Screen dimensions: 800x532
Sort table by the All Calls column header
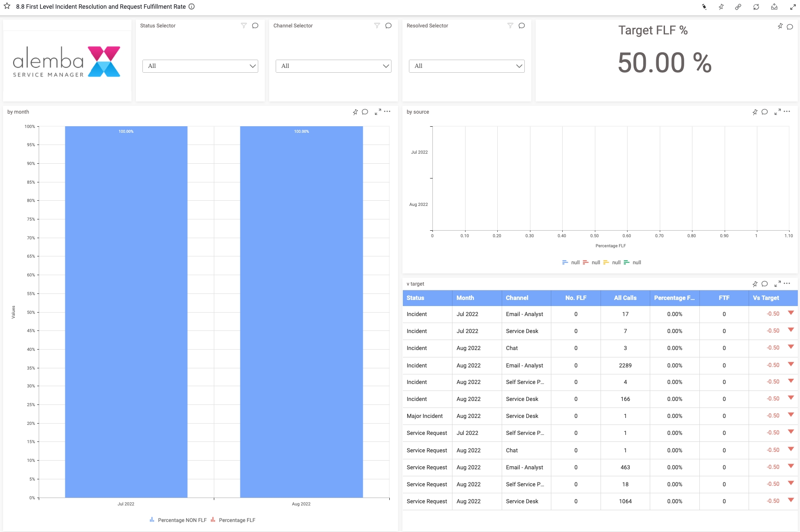click(x=625, y=298)
